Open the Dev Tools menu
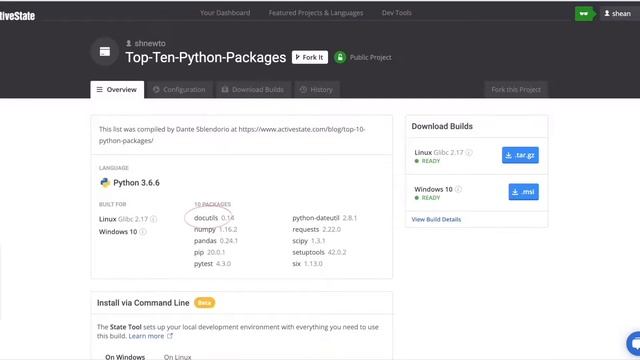640x360 pixels. [397, 13]
